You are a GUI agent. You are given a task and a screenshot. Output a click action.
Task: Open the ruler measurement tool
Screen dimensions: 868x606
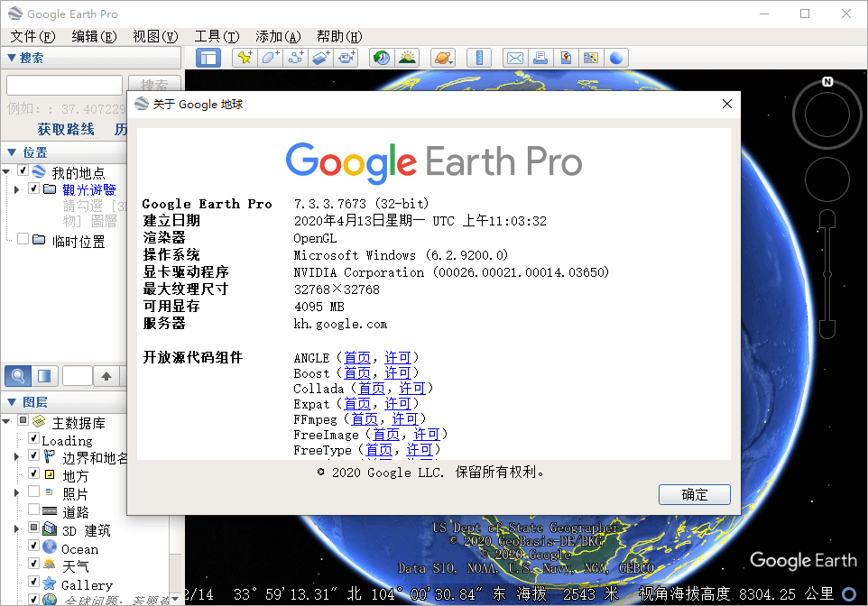tap(479, 58)
